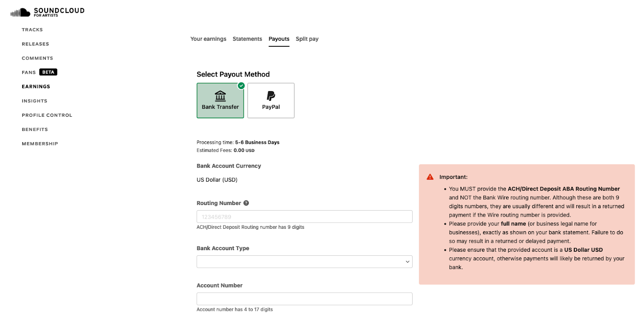This screenshot has height=323, width=644.
Task: Choose PayPal as payout method
Action: 271,101
